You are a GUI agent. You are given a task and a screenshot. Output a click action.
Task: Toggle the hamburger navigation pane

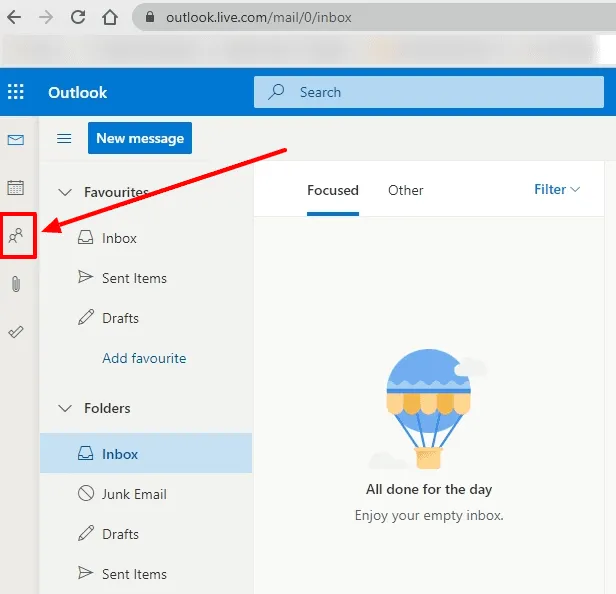64,138
